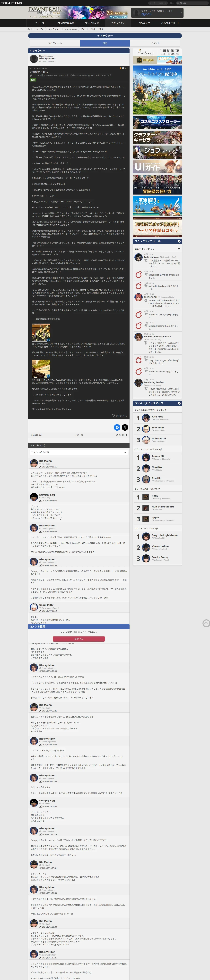210x980 pixels.
Task: Click Pondering Poniard's avatar in the activity feed
Action: click(x=139, y=383)
